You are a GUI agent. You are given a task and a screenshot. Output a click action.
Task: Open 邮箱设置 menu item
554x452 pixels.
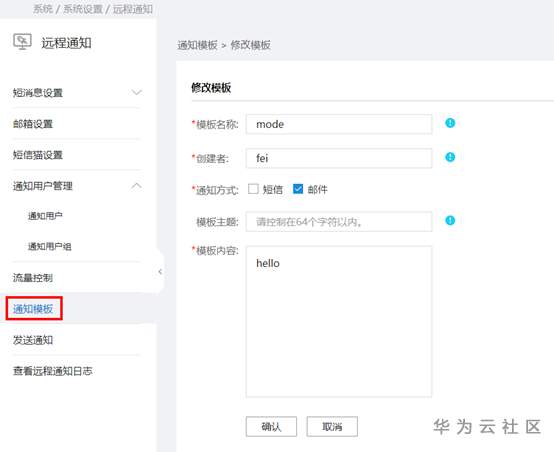click(33, 124)
